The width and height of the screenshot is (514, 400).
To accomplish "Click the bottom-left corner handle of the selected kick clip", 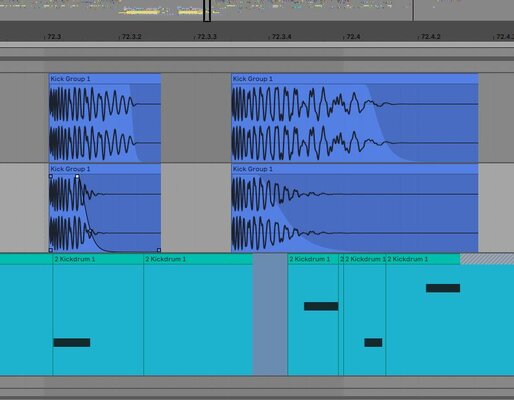I will pyautogui.click(x=51, y=250).
